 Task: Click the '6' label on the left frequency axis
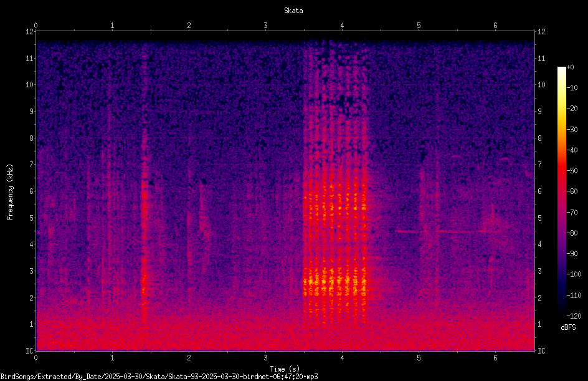pos(31,191)
